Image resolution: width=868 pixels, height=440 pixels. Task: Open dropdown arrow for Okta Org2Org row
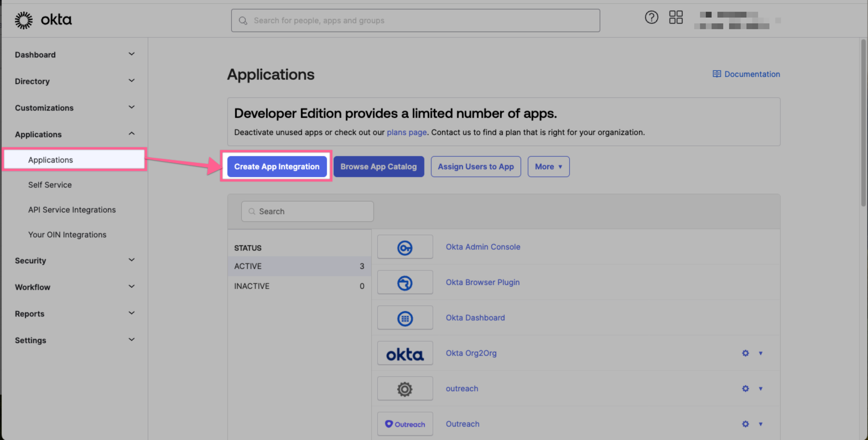[761, 353]
